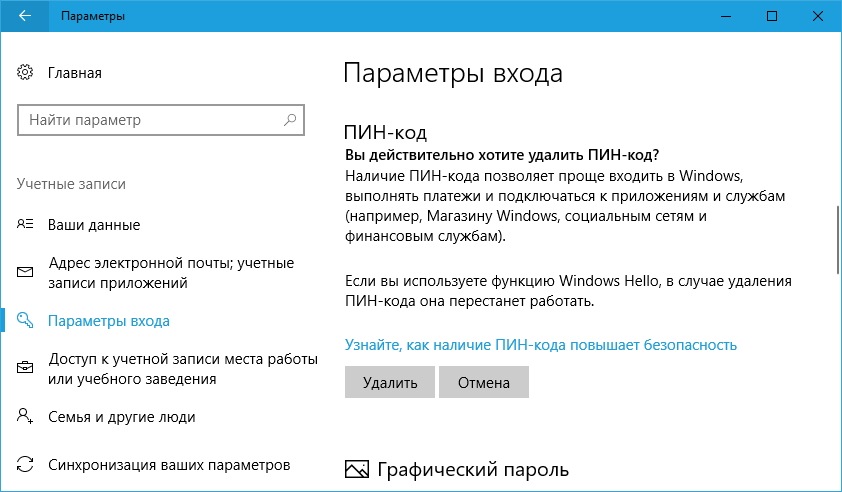This screenshot has height=492, width=842.
Task: Open Доступ к учетной записи места работы
Action: coord(183,368)
